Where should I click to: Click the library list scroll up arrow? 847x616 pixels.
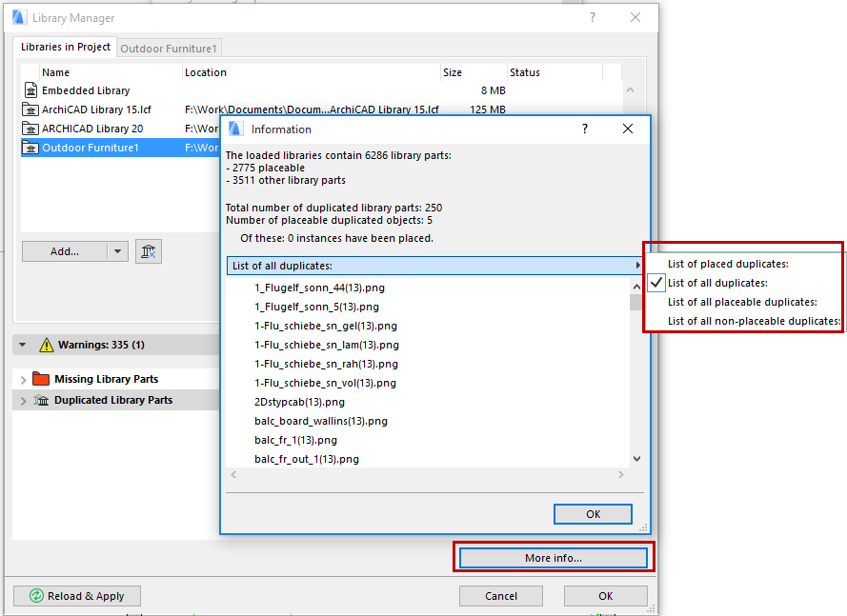(630, 90)
